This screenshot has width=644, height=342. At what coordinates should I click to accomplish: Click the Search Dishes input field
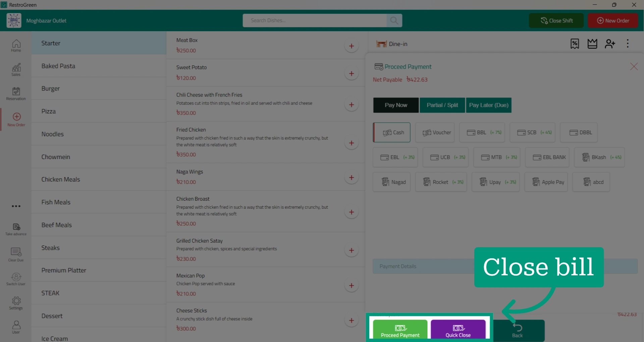pyautogui.click(x=315, y=20)
